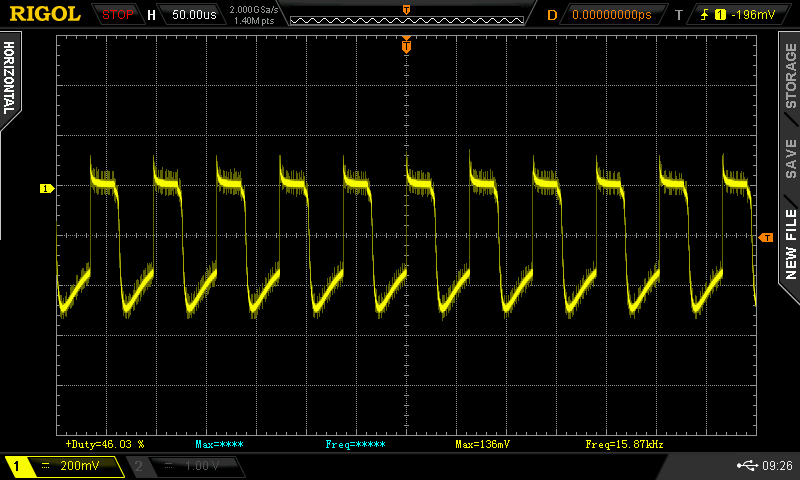800x480 pixels.
Task: Click the horizontal trigger position marker at top
Action: [x=406, y=45]
